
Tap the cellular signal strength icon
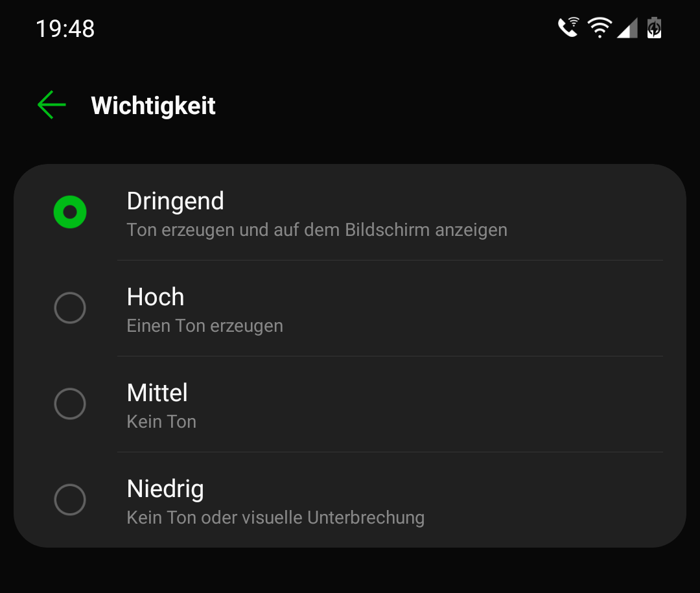[627, 29]
